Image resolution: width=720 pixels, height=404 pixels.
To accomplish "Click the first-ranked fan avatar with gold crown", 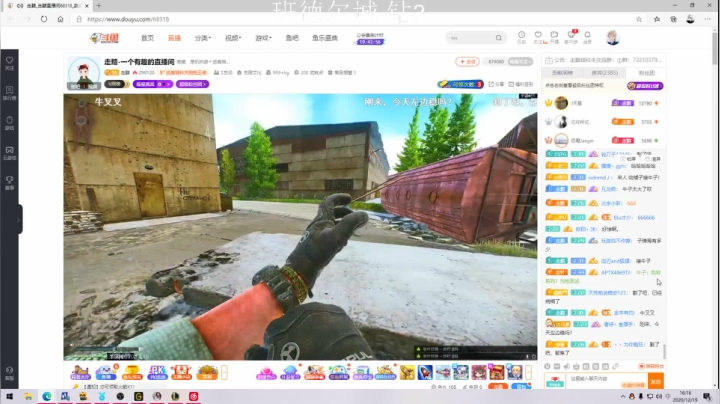I will tap(561, 103).
